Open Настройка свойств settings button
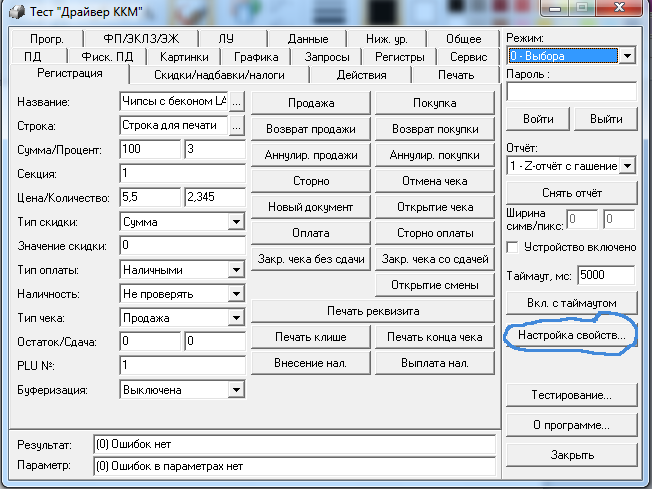Image resolution: width=652 pixels, height=489 pixels. pos(572,335)
